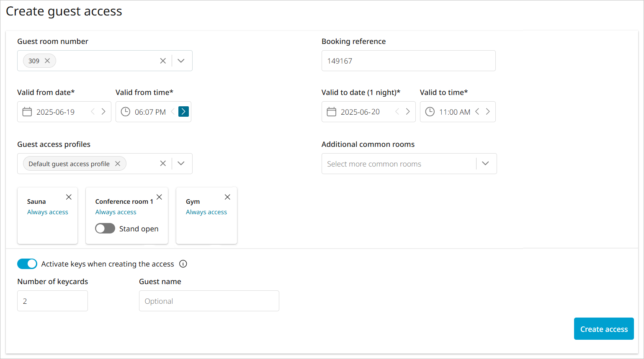Viewport: 644px width, 359px height.
Task: Click Always access link under Gym
Action: pos(206,212)
